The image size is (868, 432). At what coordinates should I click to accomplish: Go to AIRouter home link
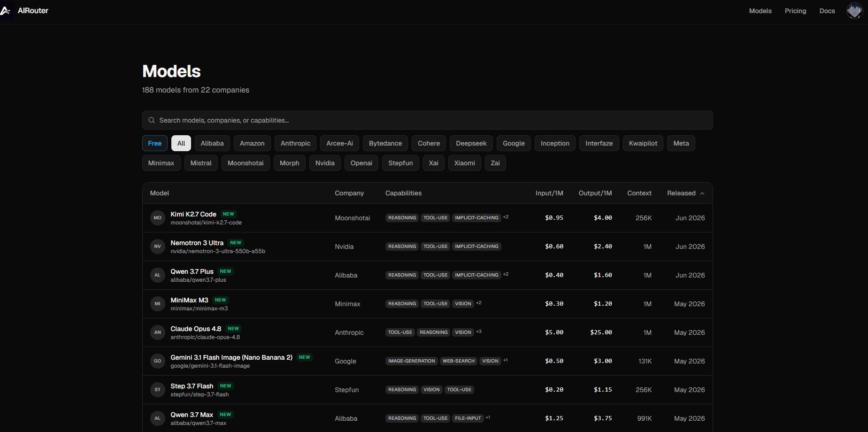pyautogui.click(x=33, y=10)
